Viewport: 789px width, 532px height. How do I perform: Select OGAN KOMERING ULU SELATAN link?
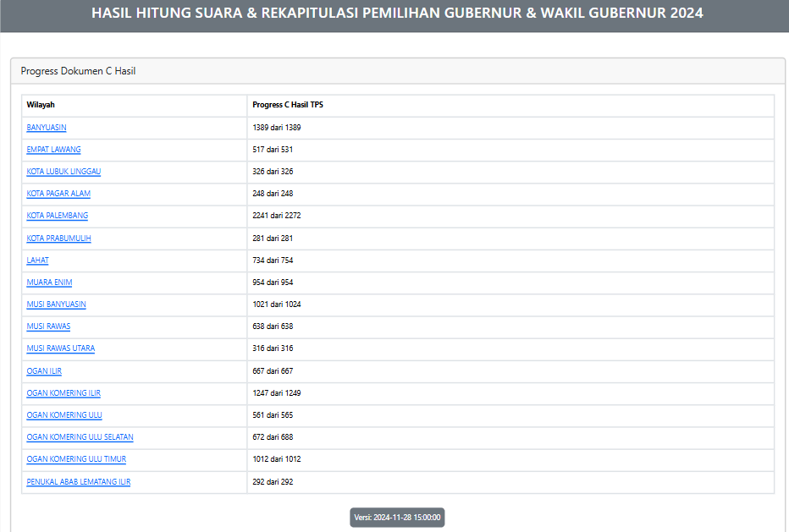[79, 436]
